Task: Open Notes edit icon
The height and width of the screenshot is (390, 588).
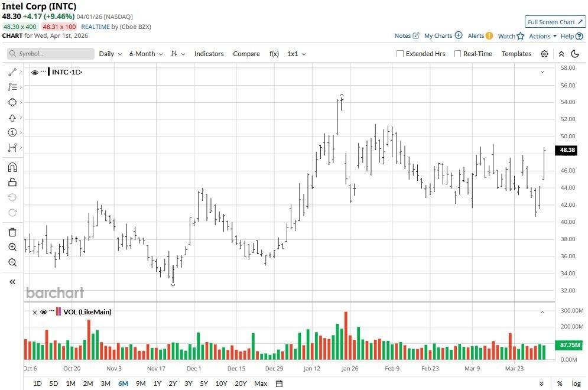Action: click(416, 35)
